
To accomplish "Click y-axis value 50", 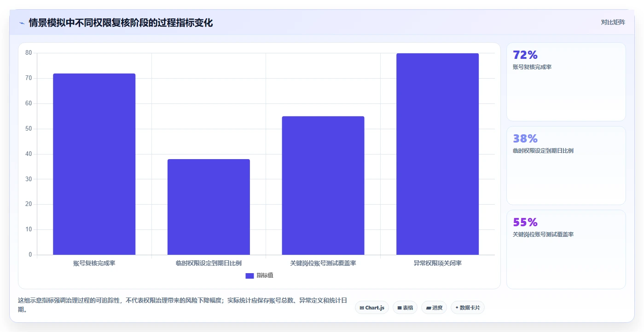I will click(29, 129).
